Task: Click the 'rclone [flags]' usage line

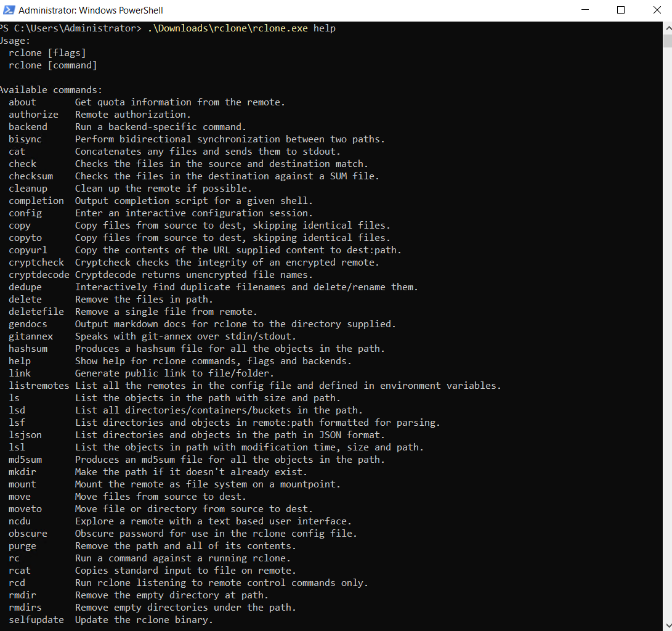Action: click(47, 53)
